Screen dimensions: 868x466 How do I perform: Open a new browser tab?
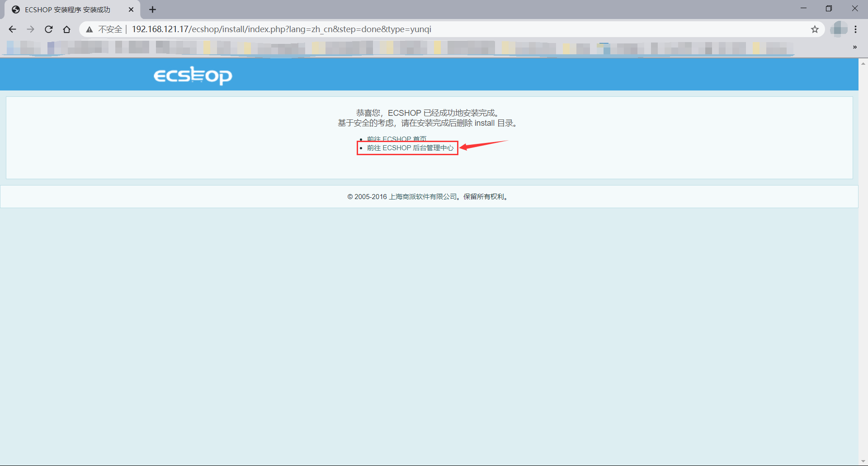[153, 10]
